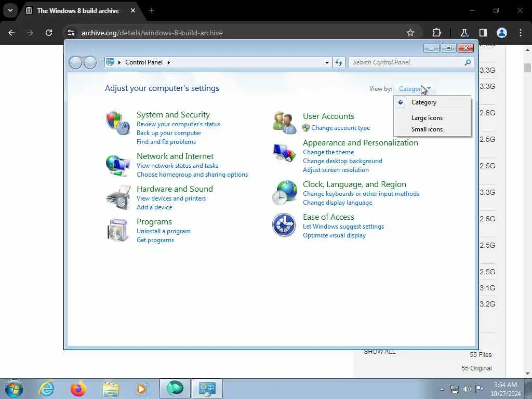The image size is (532, 399).
Task: Open Chrome tab search dropdown
Action: 10,10
